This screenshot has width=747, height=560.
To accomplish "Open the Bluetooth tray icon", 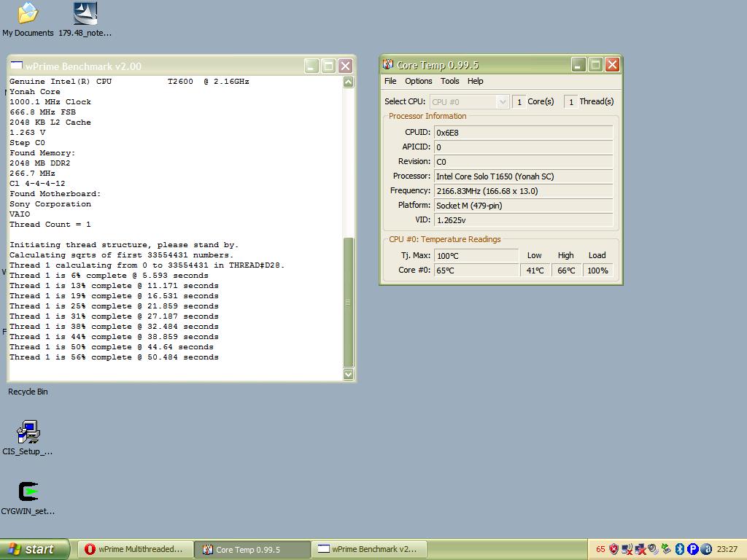I will click(x=679, y=549).
